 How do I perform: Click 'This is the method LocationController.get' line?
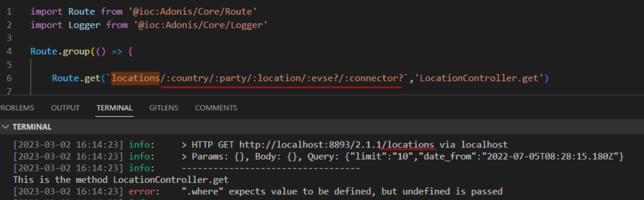[x=121, y=180]
